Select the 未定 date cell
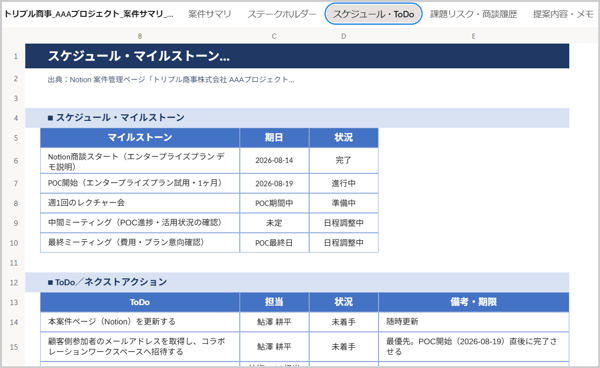The image size is (600, 368). (274, 223)
